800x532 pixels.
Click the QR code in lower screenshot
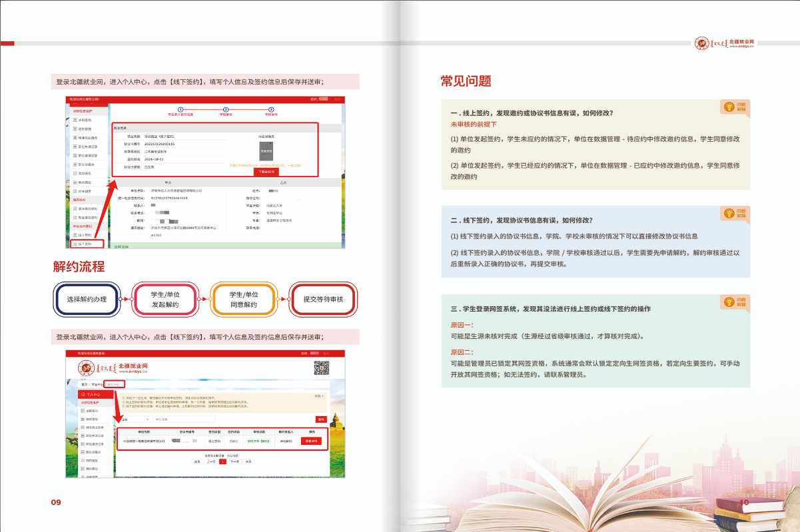point(322,368)
